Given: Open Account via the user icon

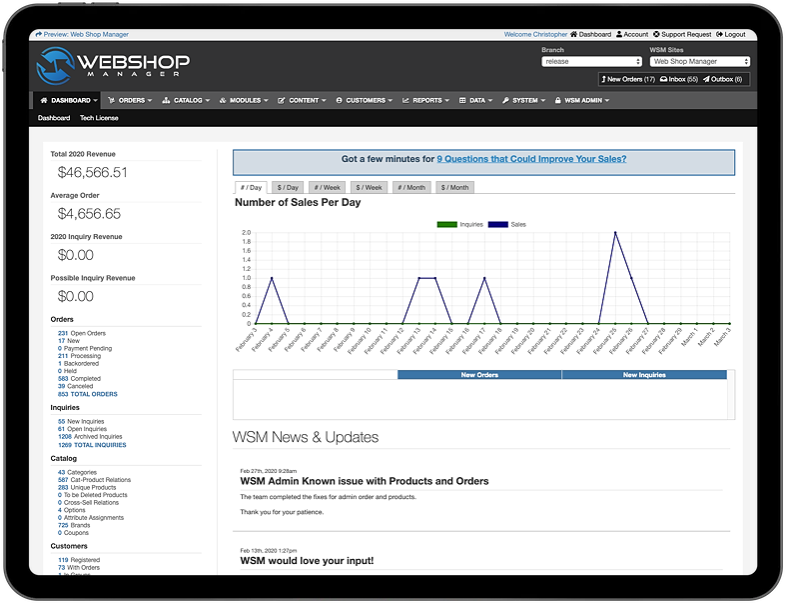Looking at the screenshot, I should [x=619, y=35].
